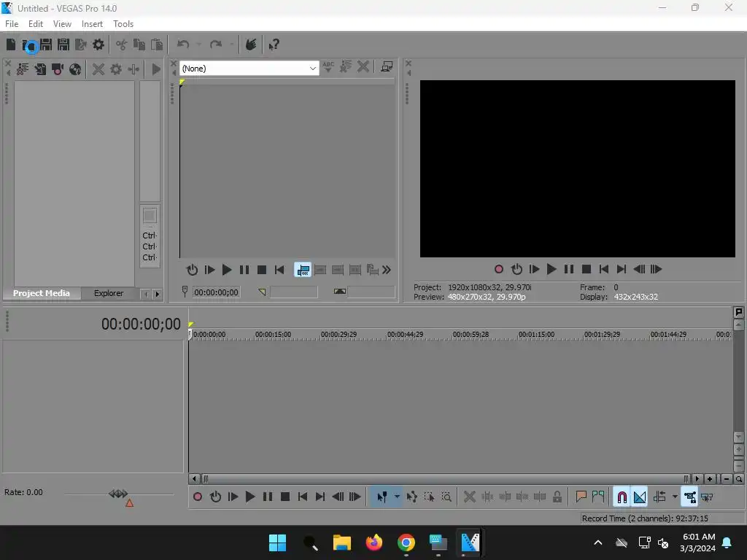Open the Edit menu
Screen dimensions: 747x560
pos(36,24)
